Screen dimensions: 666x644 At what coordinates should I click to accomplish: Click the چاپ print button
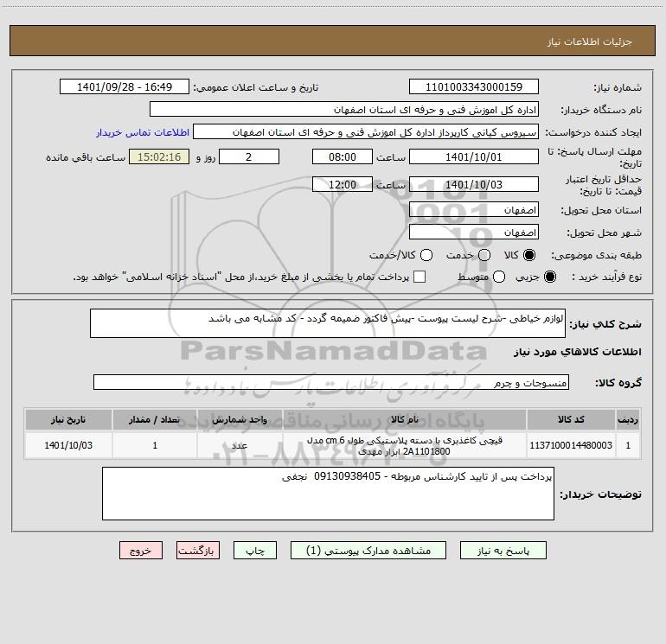click(255, 551)
